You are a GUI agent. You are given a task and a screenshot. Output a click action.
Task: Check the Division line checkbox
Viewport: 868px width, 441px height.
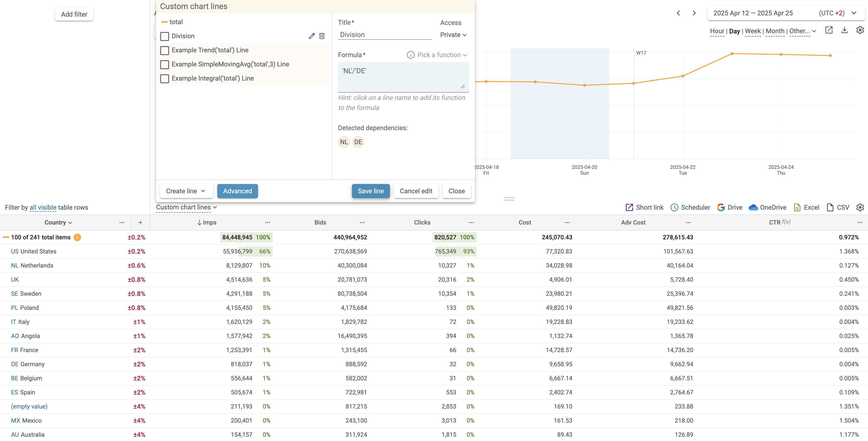click(164, 36)
